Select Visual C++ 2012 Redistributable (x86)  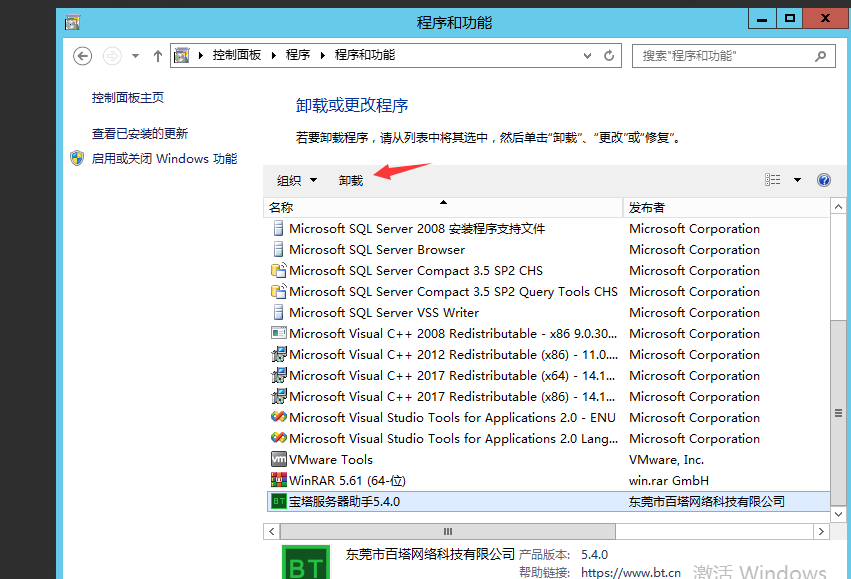pyautogui.click(x=549, y=354)
